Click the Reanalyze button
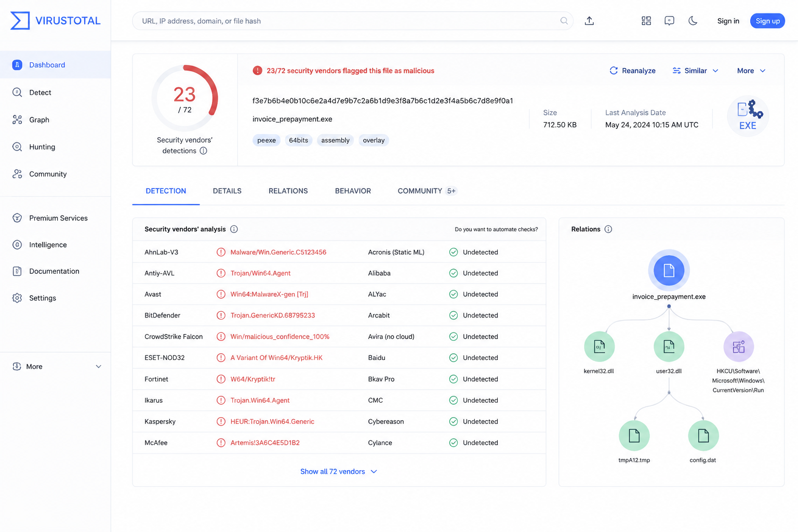 pyautogui.click(x=632, y=71)
